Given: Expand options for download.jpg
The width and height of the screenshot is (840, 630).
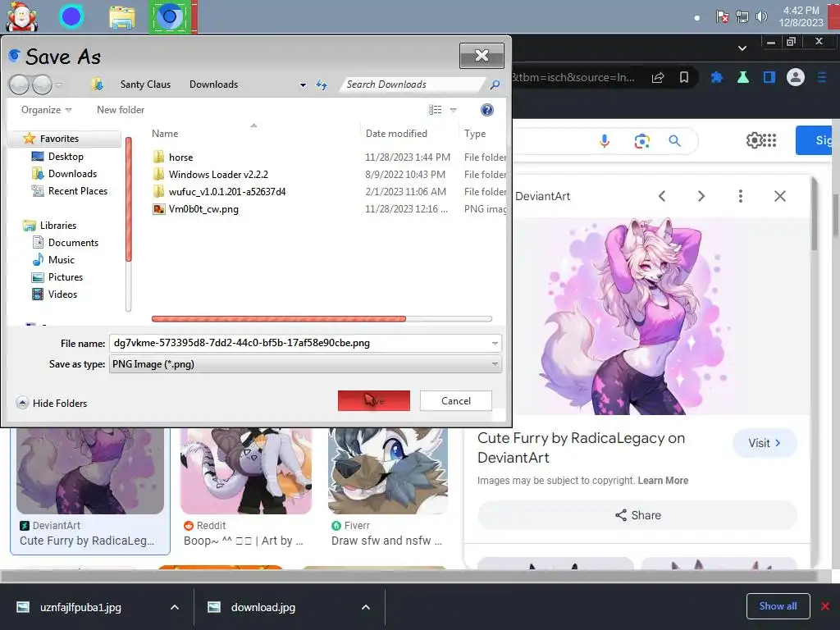Looking at the screenshot, I should click(366, 607).
